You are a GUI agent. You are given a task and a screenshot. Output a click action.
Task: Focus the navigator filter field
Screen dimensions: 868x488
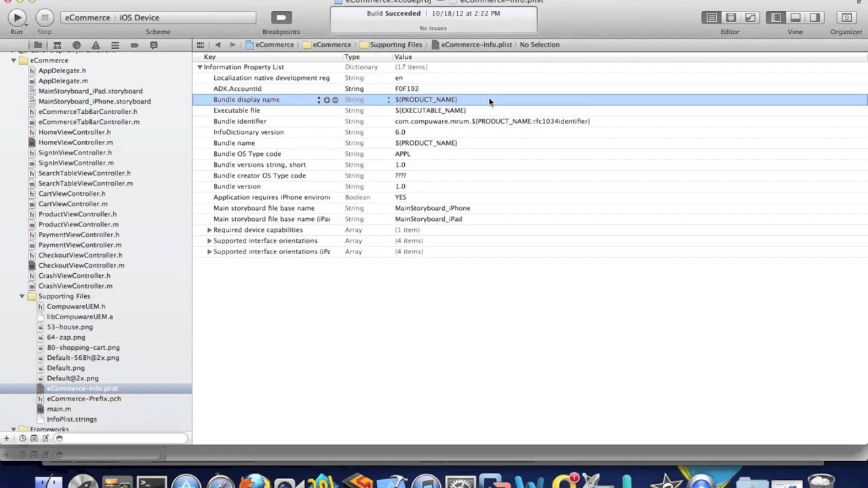coord(121,439)
